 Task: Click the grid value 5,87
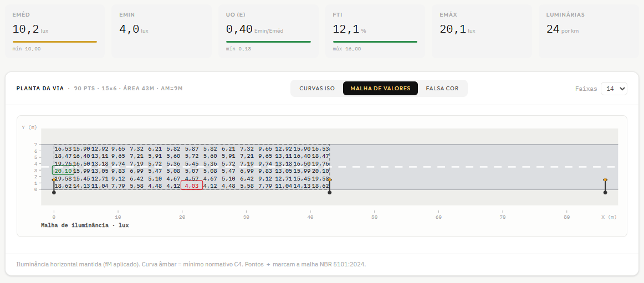coord(192,148)
